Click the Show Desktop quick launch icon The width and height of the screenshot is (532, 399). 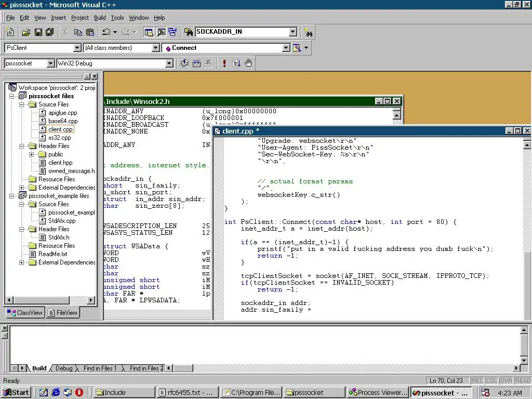44,392
